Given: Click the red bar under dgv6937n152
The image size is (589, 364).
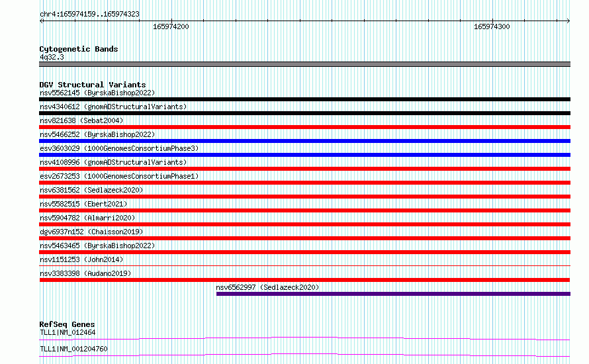Looking at the screenshot, I should 304,238.
